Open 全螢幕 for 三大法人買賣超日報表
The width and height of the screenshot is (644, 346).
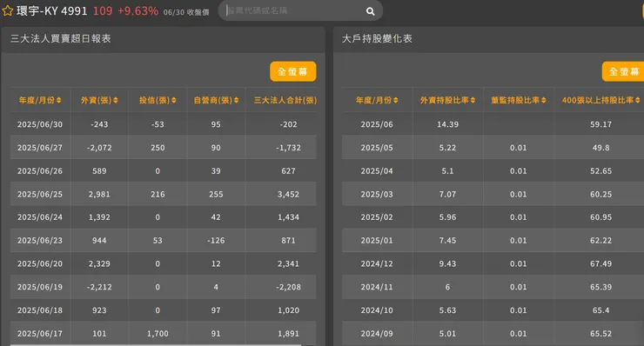tap(292, 71)
